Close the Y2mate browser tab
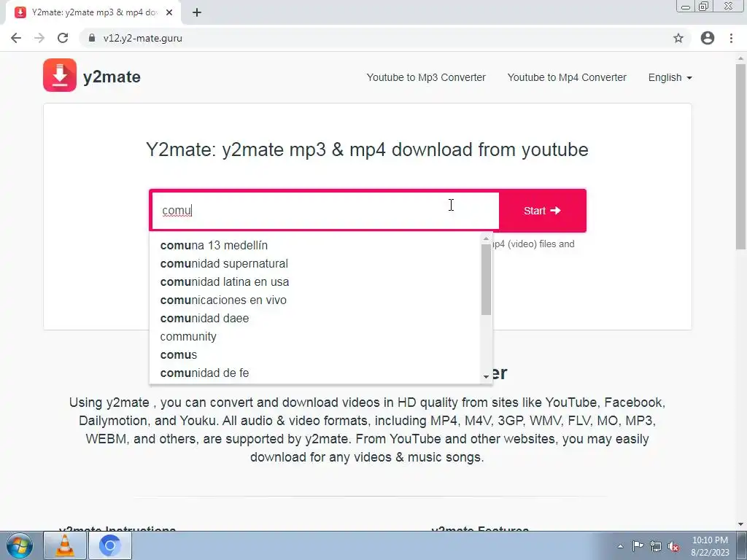The height and width of the screenshot is (560, 747). pos(169,13)
